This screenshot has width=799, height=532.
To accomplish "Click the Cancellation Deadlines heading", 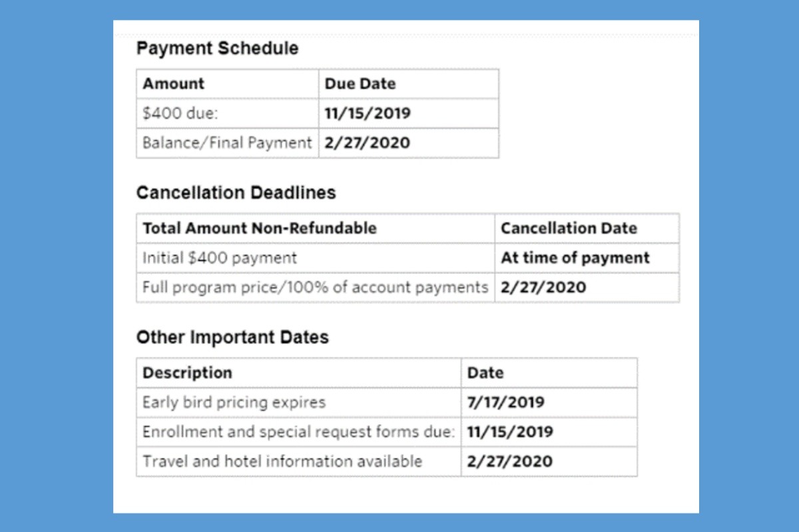I will coord(236,193).
